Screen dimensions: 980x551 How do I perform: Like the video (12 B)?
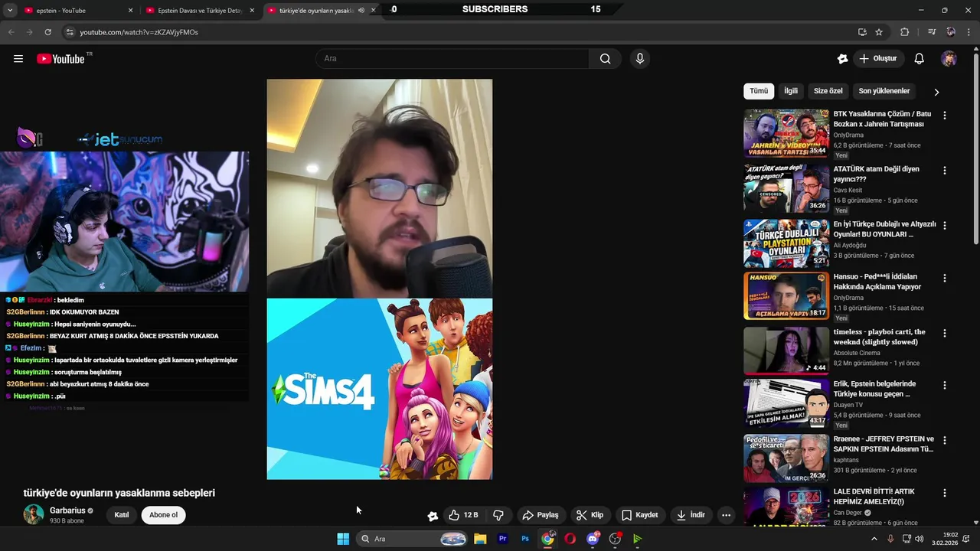click(463, 515)
